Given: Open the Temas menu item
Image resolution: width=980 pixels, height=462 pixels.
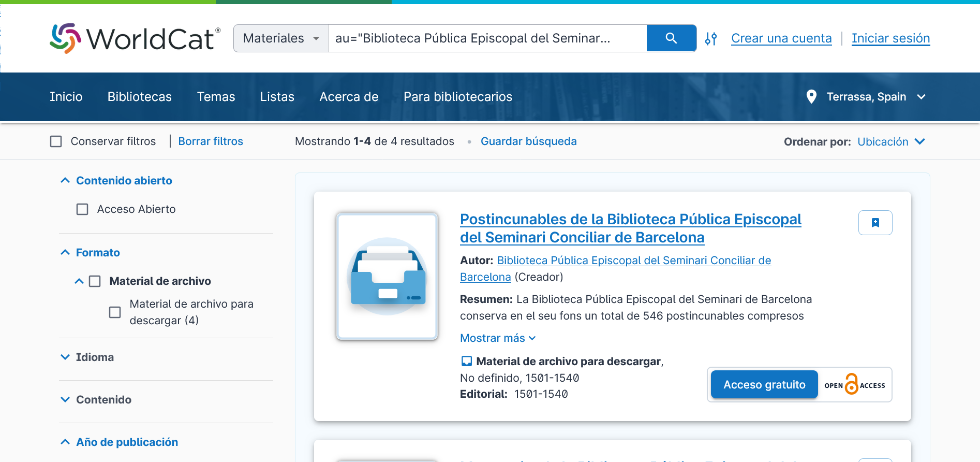Looking at the screenshot, I should tap(216, 97).
